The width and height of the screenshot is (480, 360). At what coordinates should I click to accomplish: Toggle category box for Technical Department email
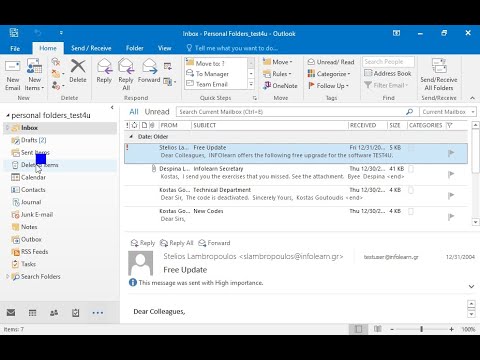(411, 190)
